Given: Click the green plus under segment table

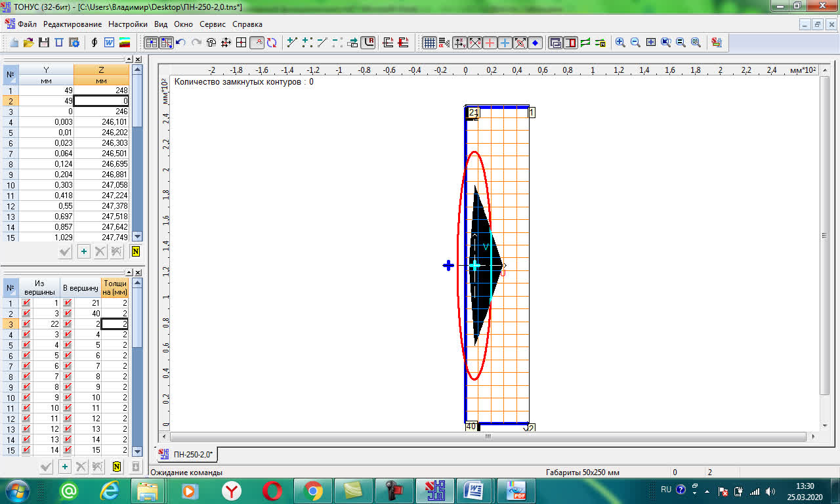Looking at the screenshot, I should click(64, 467).
